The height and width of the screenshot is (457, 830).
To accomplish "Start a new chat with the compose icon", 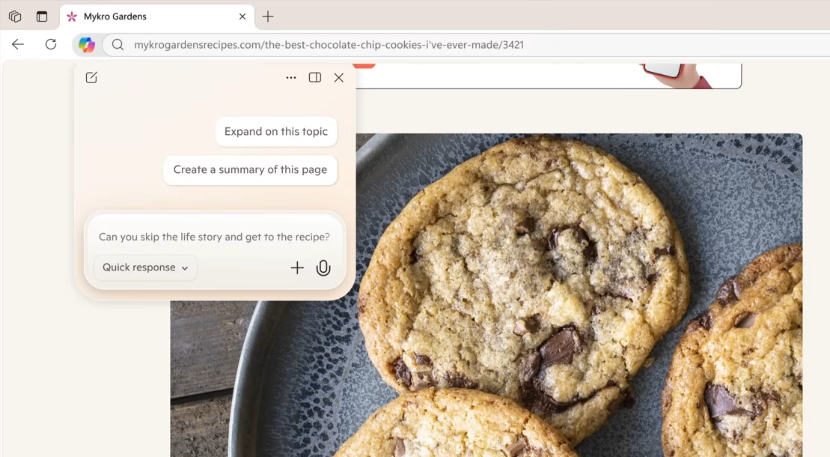I will point(92,78).
